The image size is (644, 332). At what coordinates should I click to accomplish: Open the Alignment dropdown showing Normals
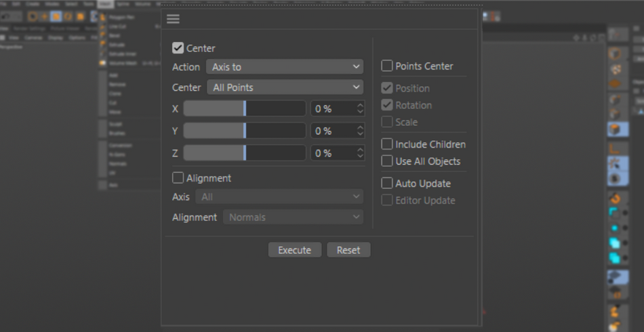point(293,217)
